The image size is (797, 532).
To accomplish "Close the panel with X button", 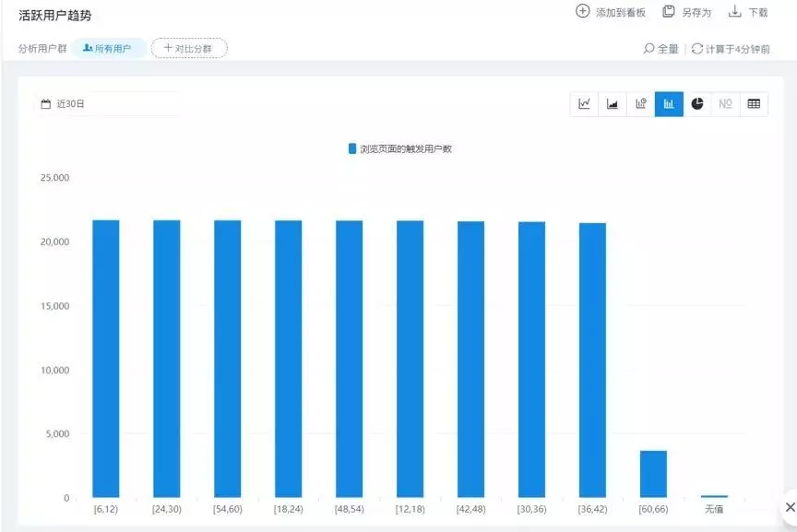I will click(790, 506).
